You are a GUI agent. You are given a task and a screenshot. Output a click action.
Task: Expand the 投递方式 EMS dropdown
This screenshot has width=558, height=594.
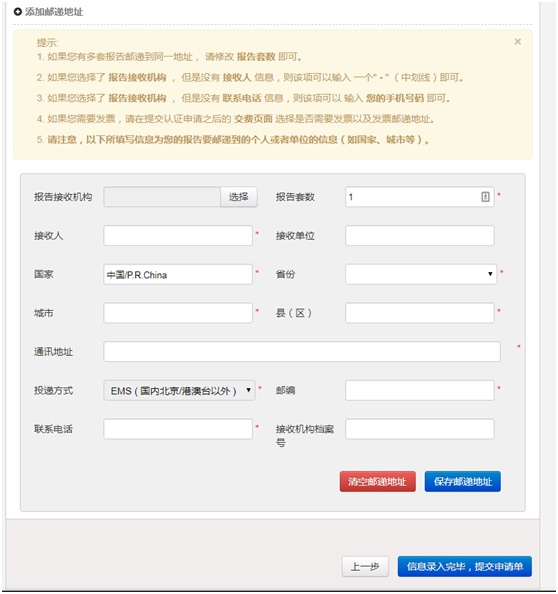(179, 390)
